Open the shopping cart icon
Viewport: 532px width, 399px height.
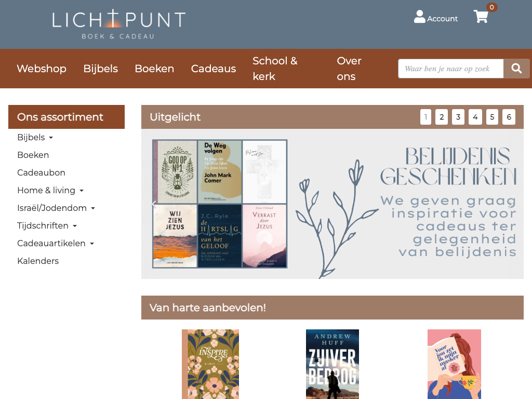481,16
